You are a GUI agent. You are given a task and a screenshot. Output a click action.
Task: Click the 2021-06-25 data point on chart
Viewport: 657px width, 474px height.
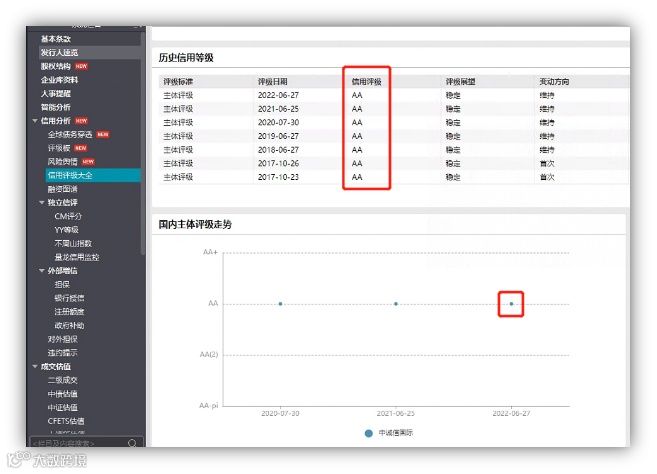[x=396, y=304]
